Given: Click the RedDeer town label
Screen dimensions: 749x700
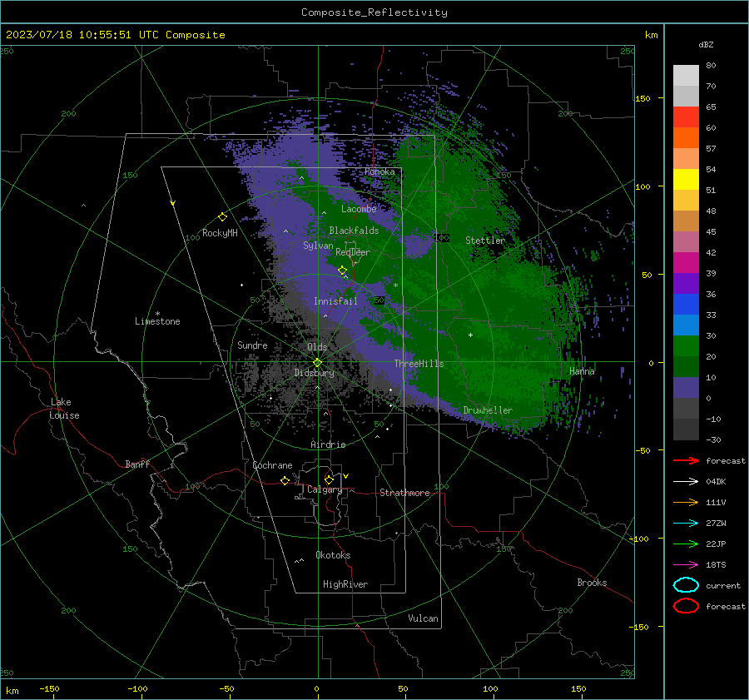Looking at the screenshot, I should coord(353,252).
